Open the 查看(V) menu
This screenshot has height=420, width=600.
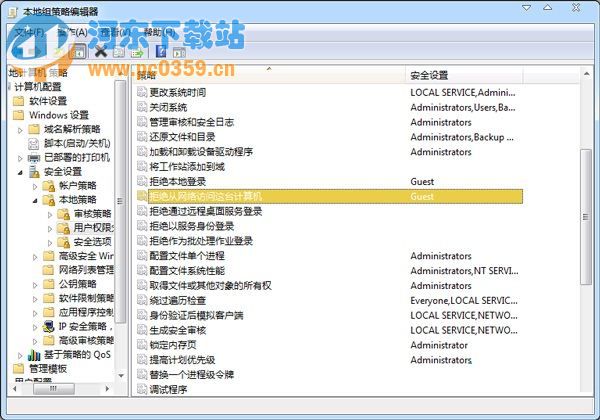coord(115,32)
